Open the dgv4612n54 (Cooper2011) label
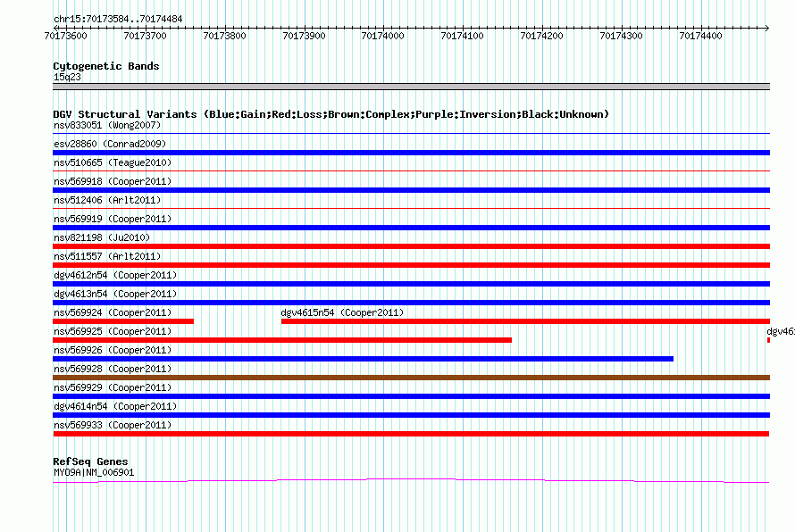 click(115, 275)
